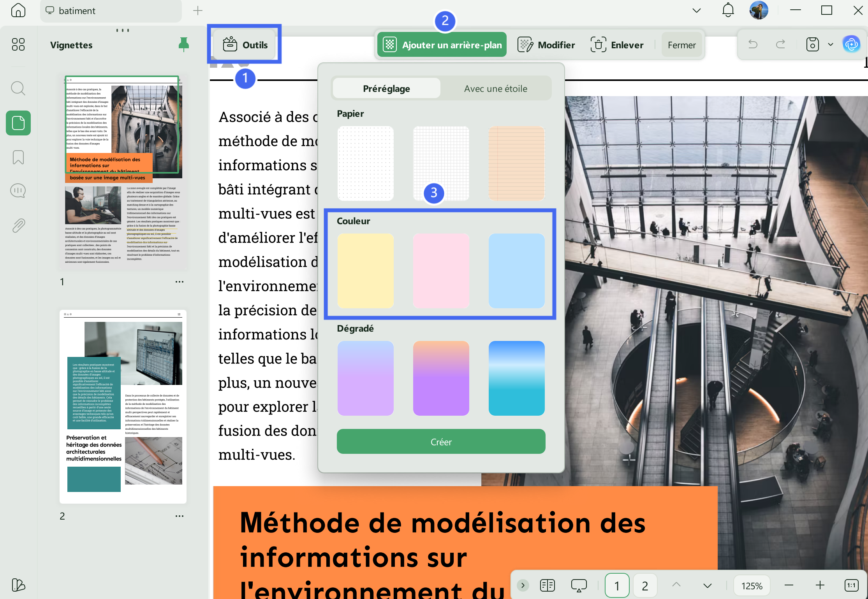Pick the pink color swatch
Viewport: 868px width, 599px height.
point(441,271)
